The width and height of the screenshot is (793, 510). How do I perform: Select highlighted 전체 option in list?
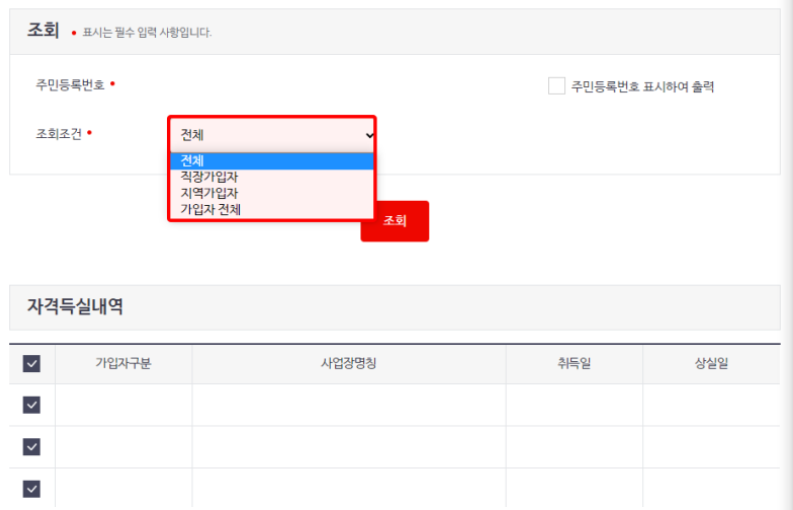[x=272, y=161]
